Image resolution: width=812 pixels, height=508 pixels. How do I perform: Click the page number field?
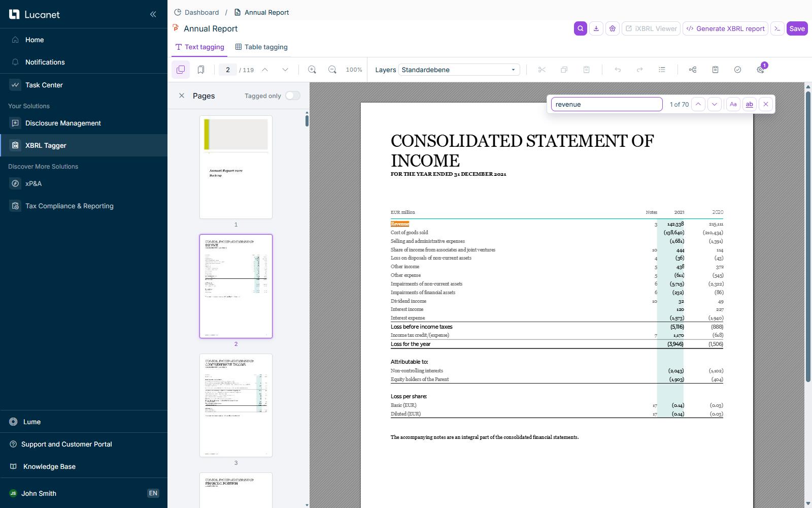tap(228, 70)
